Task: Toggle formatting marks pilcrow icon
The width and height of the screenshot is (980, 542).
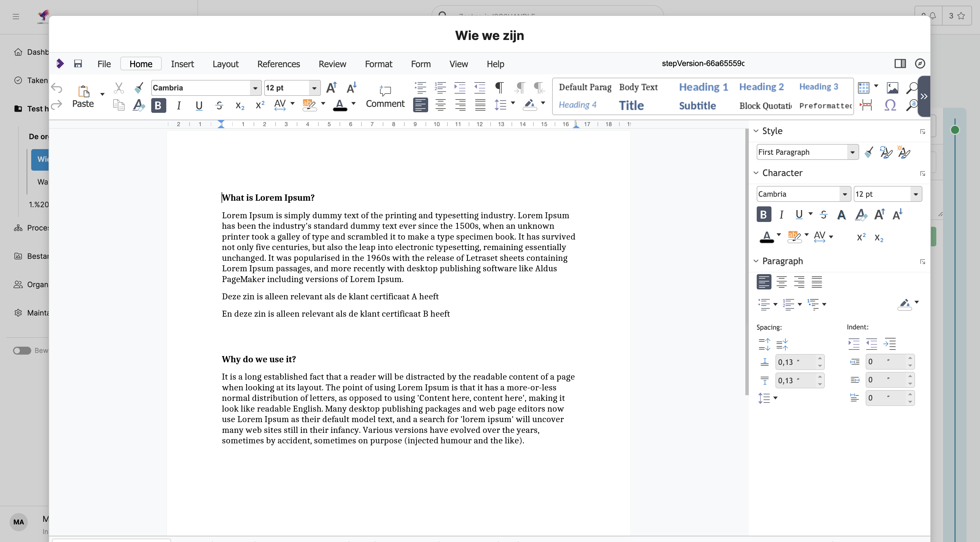Action: pos(500,88)
